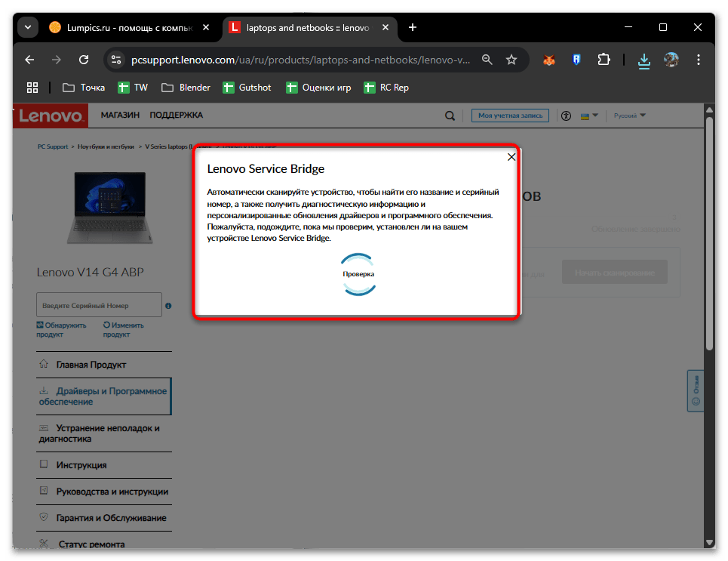Open Руководства и инструкции
The image size is (728, 561).
[104, 492]
